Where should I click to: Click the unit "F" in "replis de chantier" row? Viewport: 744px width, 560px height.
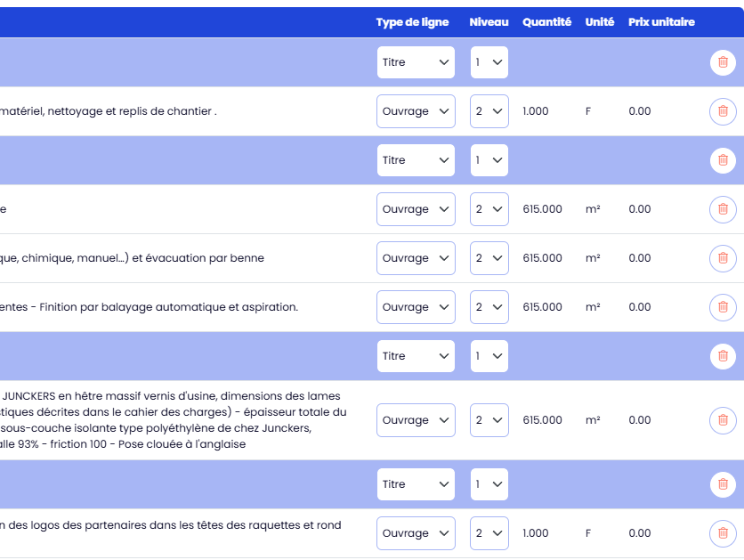[x=587, y=111]
